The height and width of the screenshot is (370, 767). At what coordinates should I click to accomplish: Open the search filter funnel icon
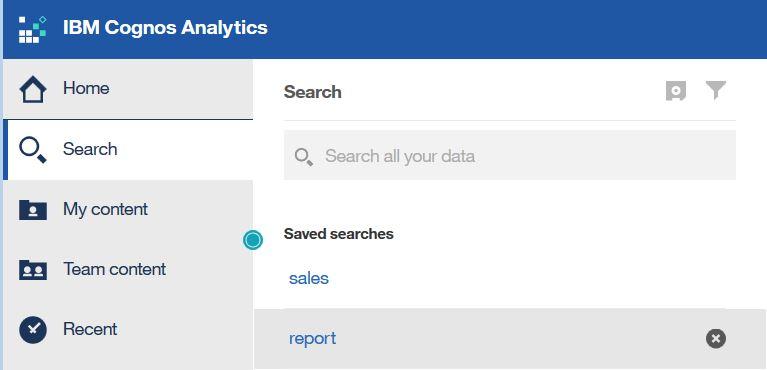pyautogui.click(x=716, y=91)
